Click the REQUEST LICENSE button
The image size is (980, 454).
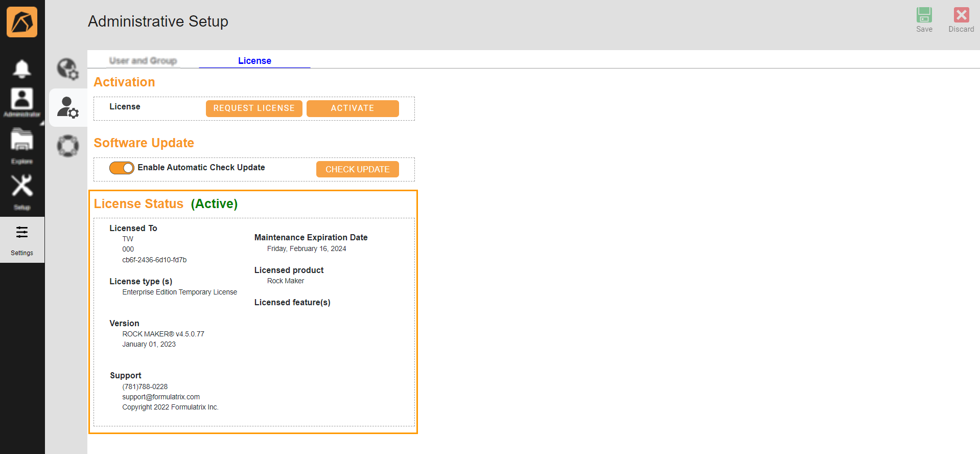click(254, 108)
